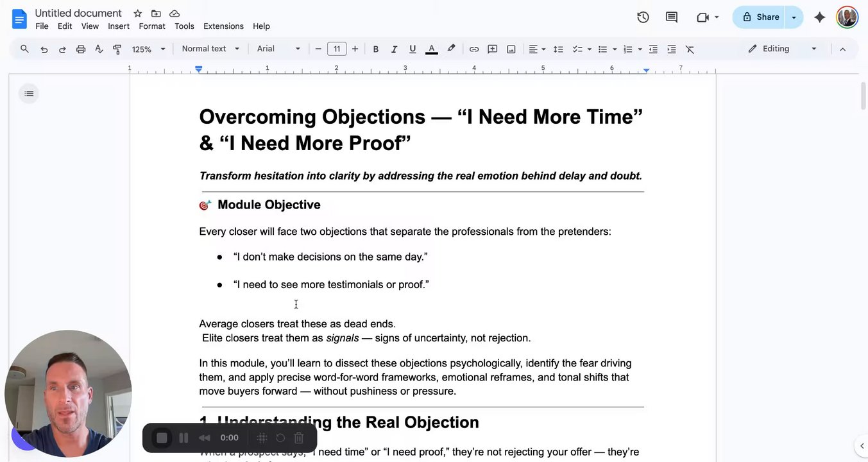The image size is (868, 462).
Task: Open version history clock icon
Action: [x=643, y=17]
